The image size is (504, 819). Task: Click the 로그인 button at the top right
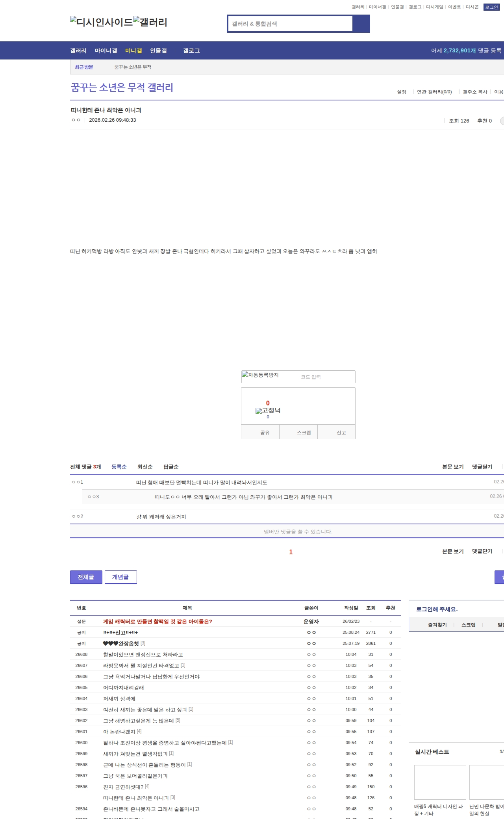[491, 7]
